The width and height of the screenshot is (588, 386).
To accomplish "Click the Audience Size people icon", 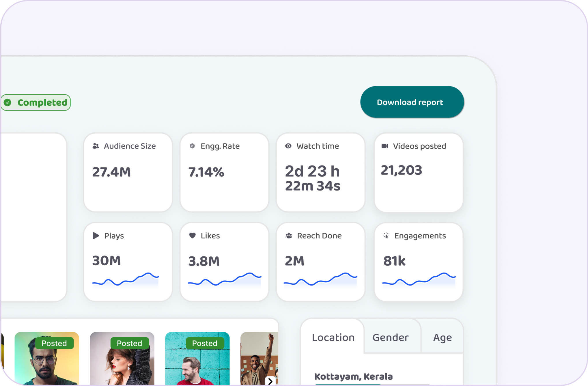I will [96, 146].
